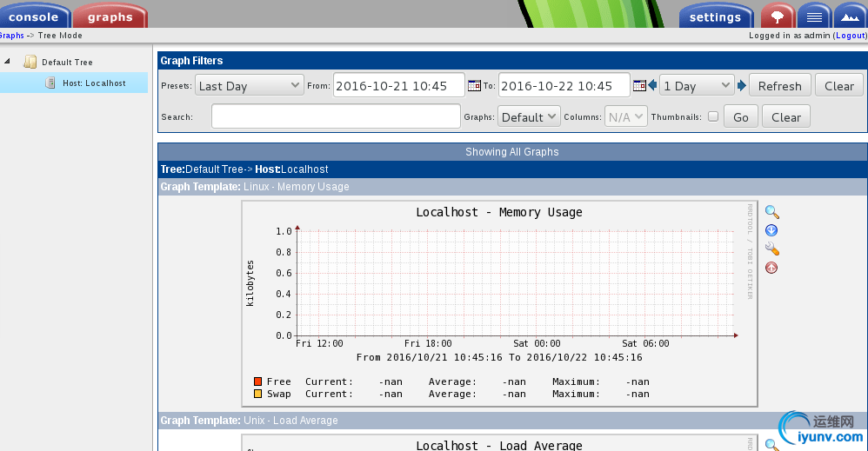Click Showing All Graphs header text
The width and height of the screenshot is (868, 451).
tap(512, 151)
